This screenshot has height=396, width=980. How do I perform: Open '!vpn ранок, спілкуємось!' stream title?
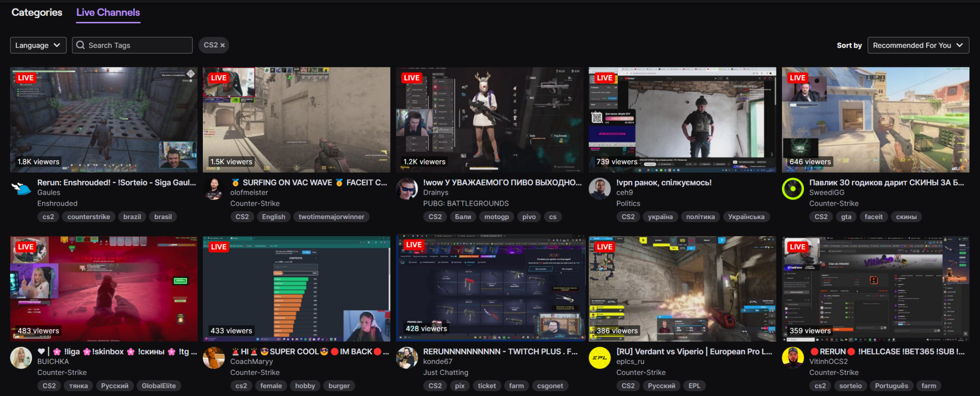click(x=664, y=182)
